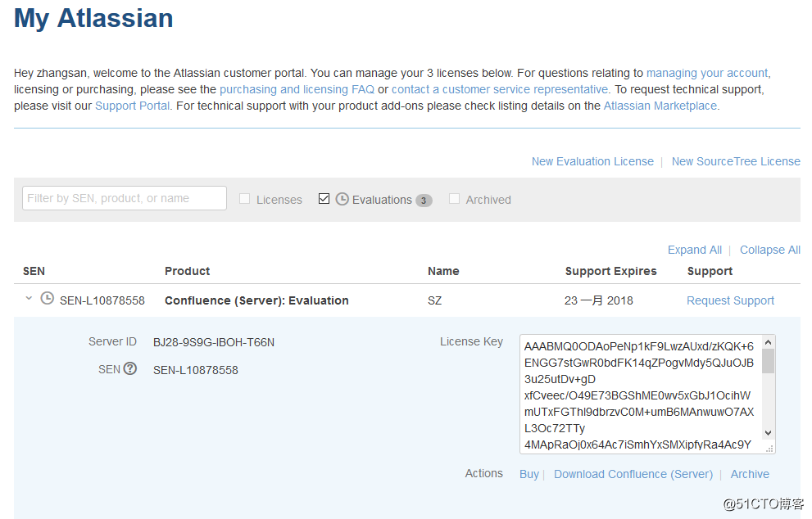812x519 pixels.
Task: Open the managing your account link
Action: tap(707, 73)
